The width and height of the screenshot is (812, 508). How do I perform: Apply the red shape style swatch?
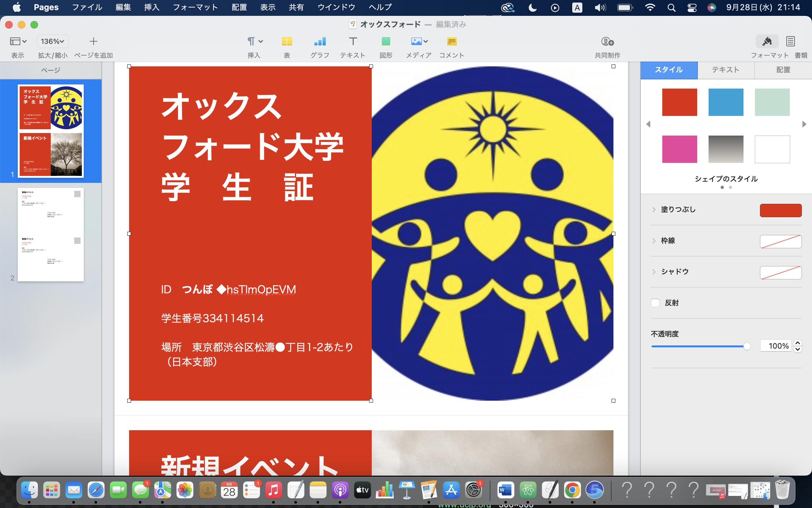pos(679,102)
